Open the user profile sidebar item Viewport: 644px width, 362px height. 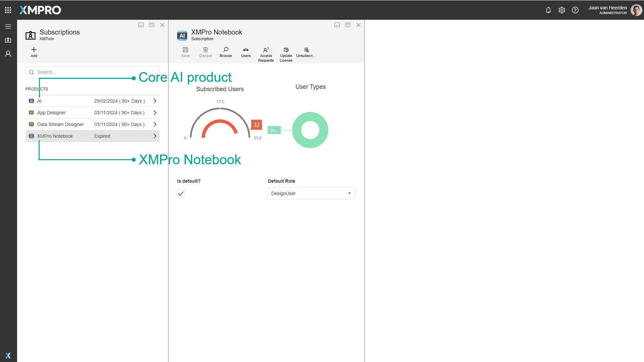point(8,54)
